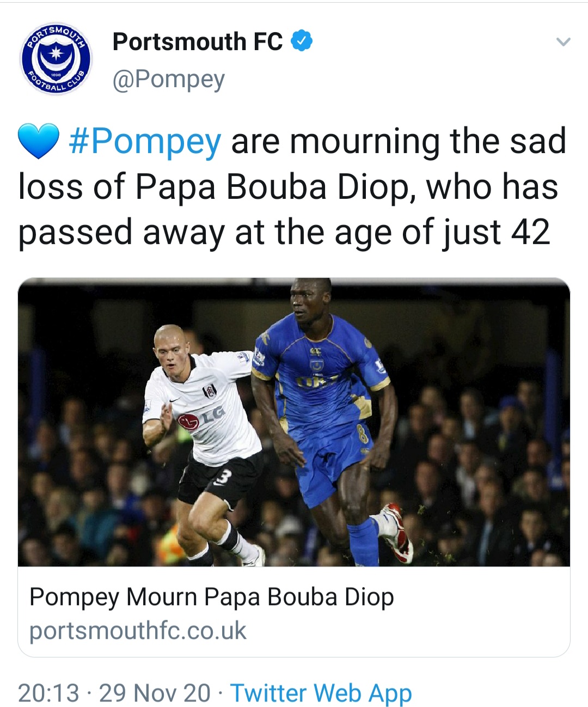Collapse the tweet using the top-right arrow
This screenshot has width=588, height=707.
[563, 40]
